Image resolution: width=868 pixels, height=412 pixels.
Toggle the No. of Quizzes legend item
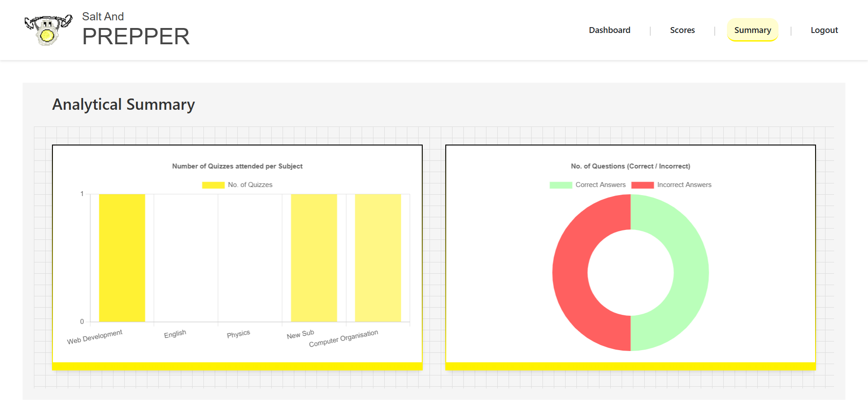tap(250, 185)
